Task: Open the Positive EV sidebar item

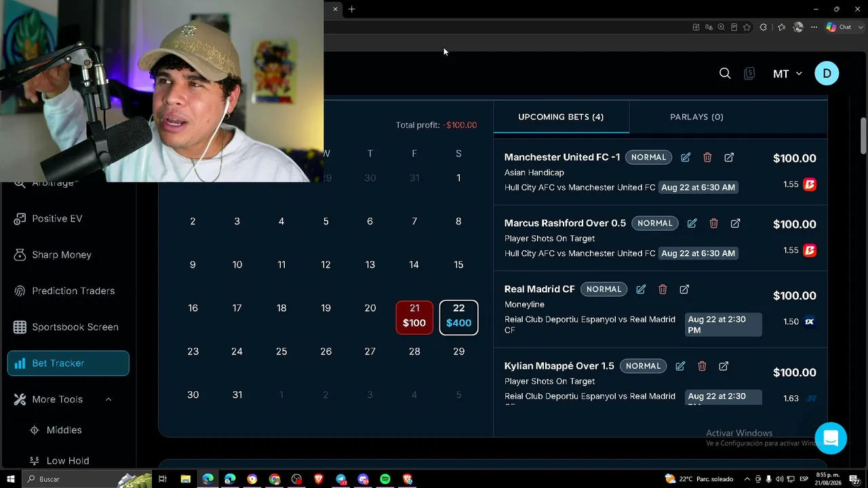Action: click(68, 219)
